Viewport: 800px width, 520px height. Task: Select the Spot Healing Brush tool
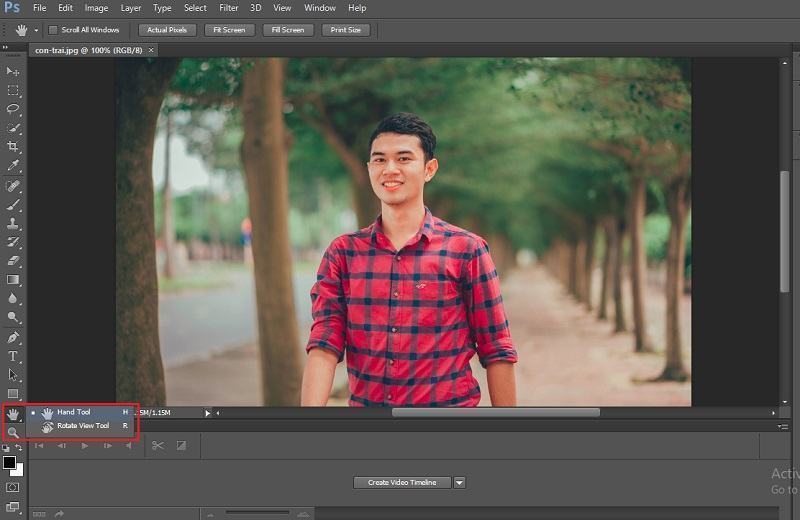tap(13, 186)
